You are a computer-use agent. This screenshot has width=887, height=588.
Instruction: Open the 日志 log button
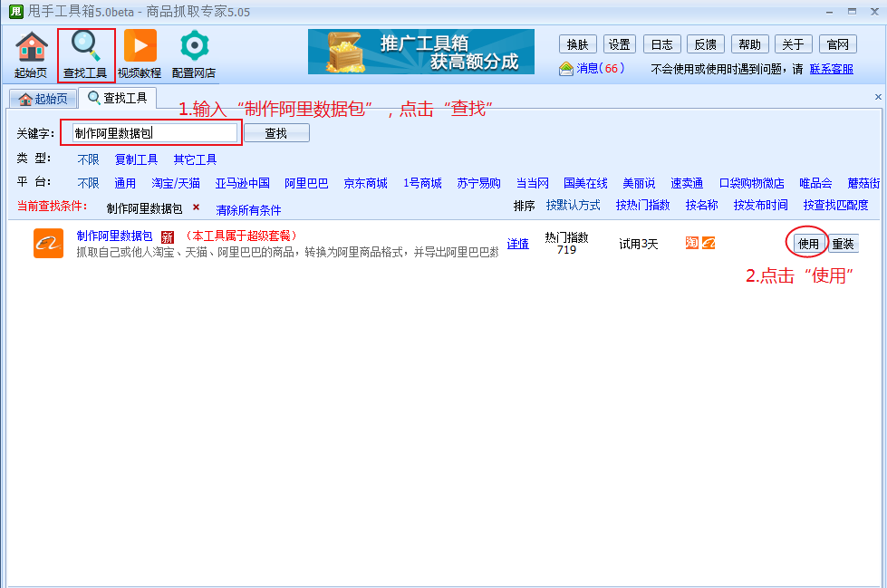point(662,44)
